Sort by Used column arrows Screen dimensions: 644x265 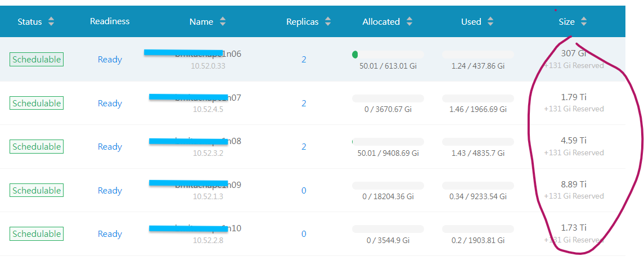pos(490,22)
